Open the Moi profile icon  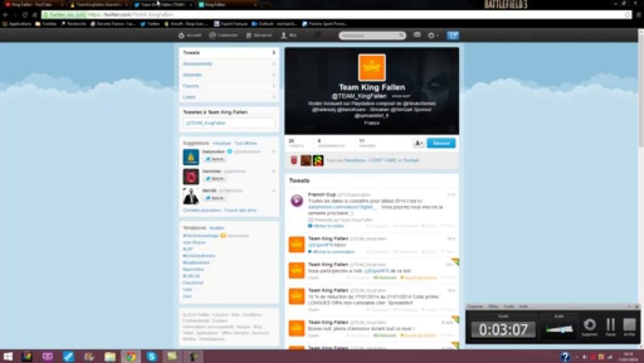pyautogui.click(x=289, y=35)
